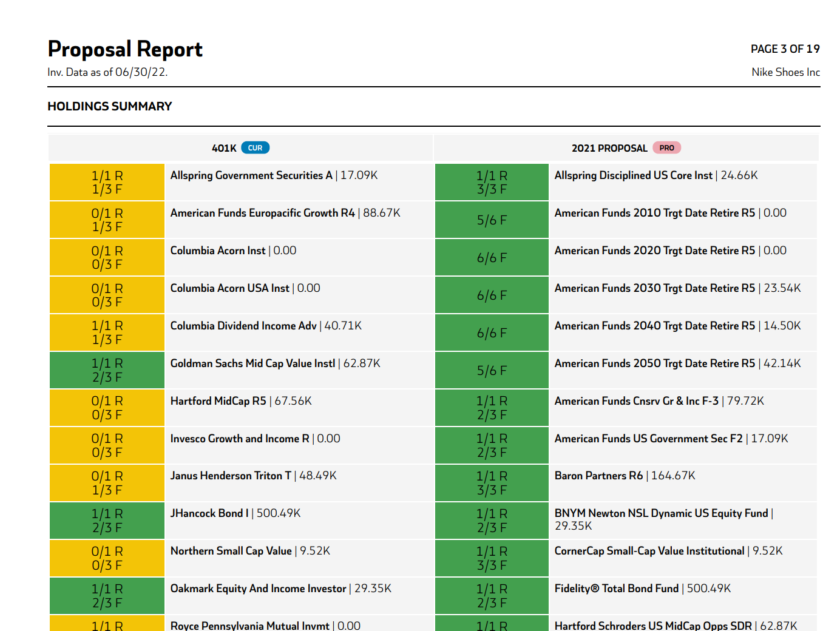Image resolution: width=840 pixels, height=631 pixels.
Task: Select the Columbia Dividend Income Adv holding
Action: [x=243, y=326]
